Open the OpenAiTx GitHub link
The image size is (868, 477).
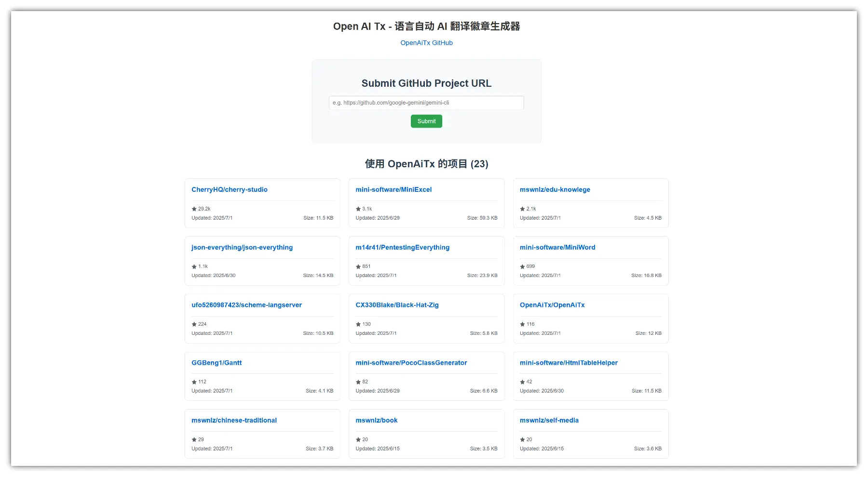(426, 43)
